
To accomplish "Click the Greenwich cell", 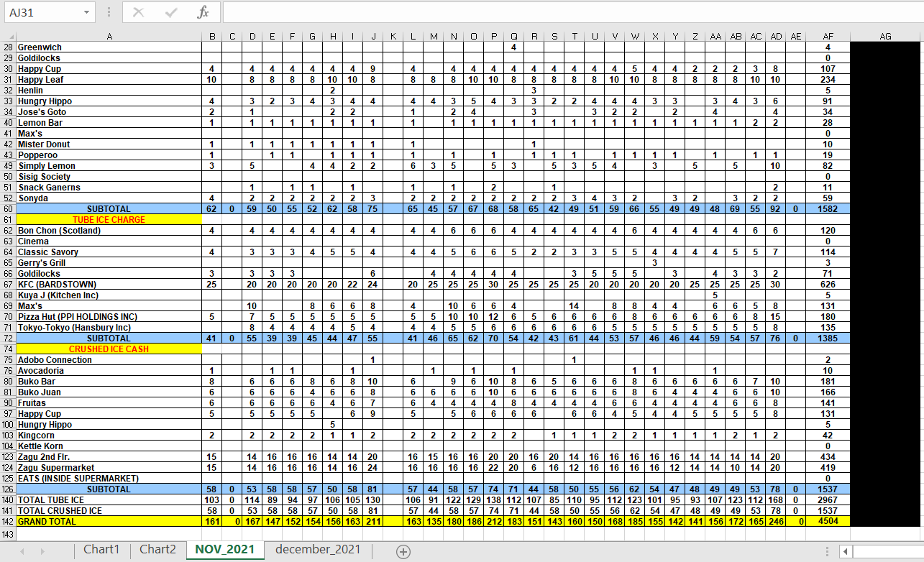I will pos(109,47).
